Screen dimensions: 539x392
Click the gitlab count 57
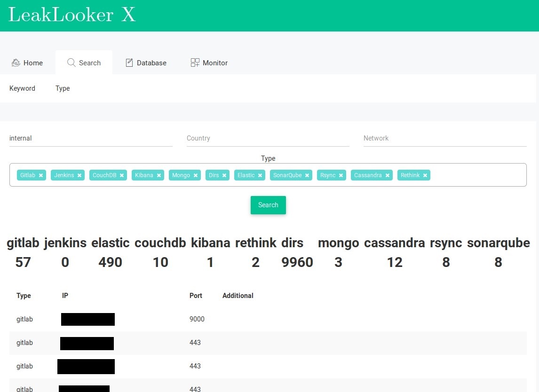click(23, 262)
